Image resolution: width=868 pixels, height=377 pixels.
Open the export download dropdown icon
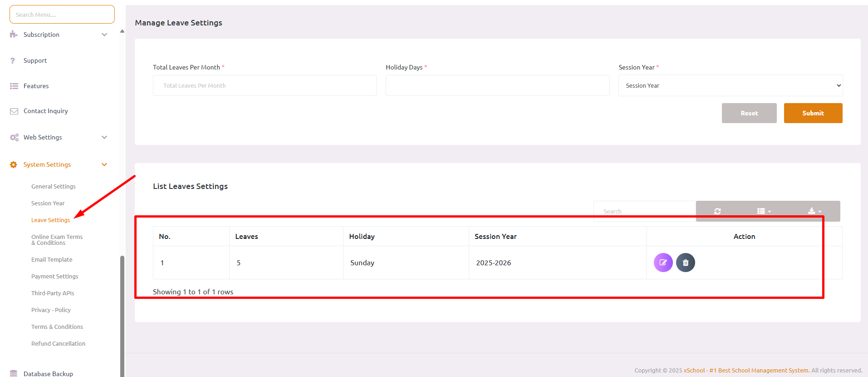coord(814,211)
